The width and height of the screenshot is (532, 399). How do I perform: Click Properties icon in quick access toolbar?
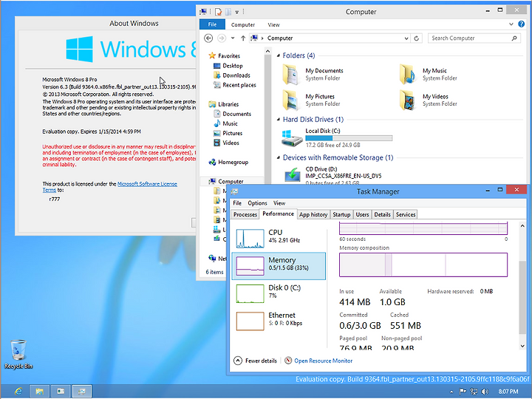[218, 12]
